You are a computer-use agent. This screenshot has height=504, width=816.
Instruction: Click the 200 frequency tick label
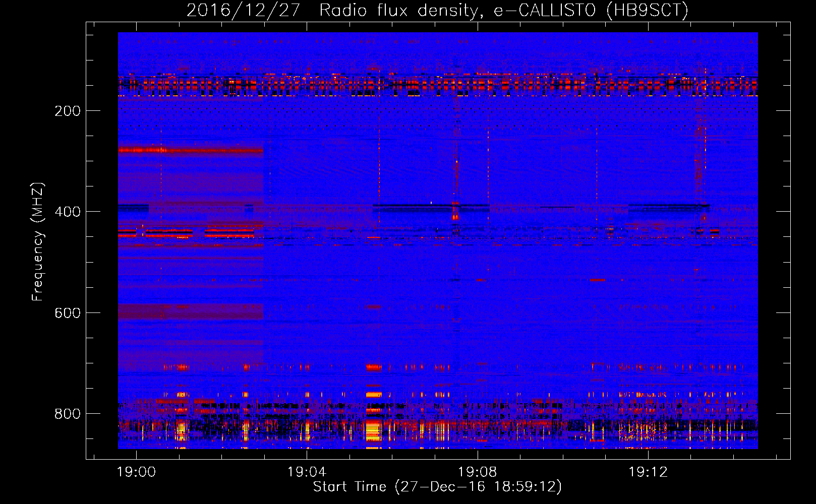pos(68,111)
